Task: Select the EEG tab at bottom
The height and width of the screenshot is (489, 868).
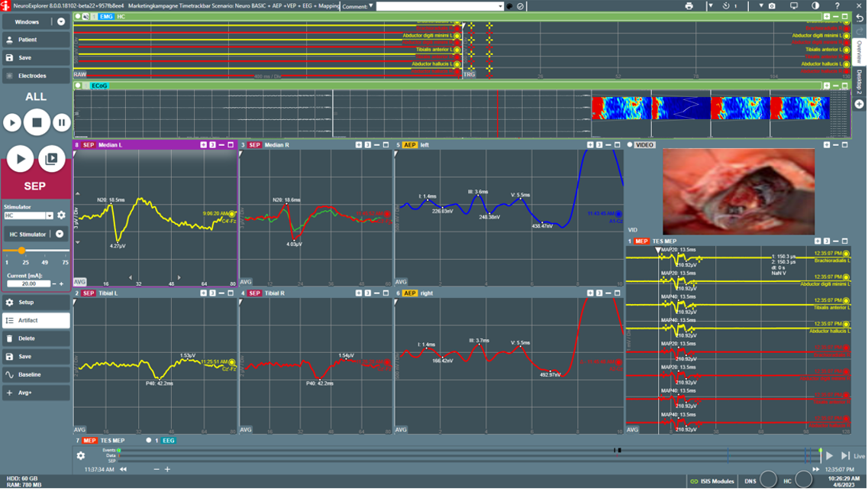Action: click(x=168, y=441)
